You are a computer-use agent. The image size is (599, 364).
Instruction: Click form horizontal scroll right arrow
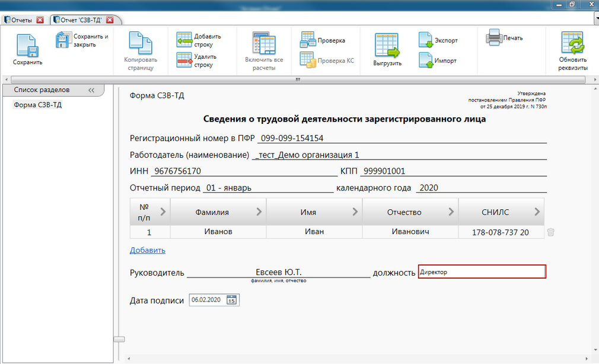tap(587, 359)
